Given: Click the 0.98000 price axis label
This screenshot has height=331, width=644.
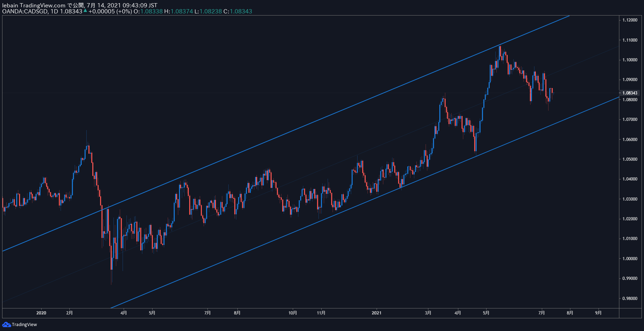Looking at the screenshot, I should (630, 299).
